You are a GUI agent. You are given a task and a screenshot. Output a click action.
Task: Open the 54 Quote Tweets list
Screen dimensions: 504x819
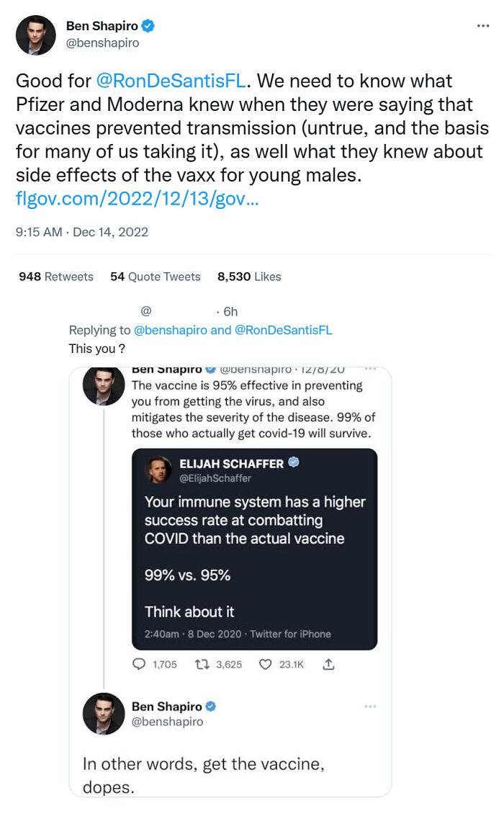(156, 276)
